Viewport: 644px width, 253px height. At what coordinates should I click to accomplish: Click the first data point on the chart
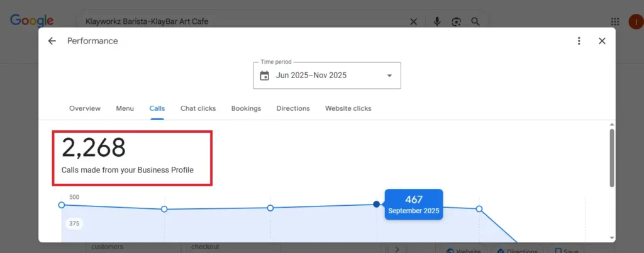click(x=62, y=205)
